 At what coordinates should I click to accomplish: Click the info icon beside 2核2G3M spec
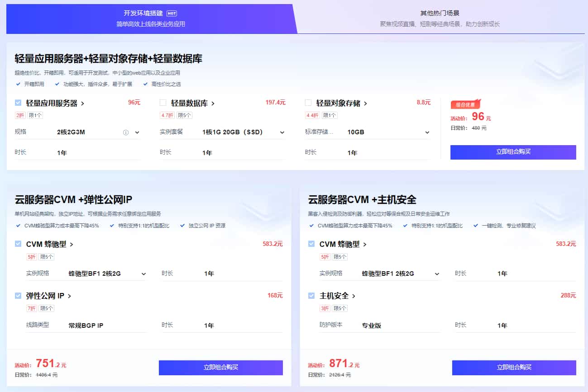tap(126, 132)
